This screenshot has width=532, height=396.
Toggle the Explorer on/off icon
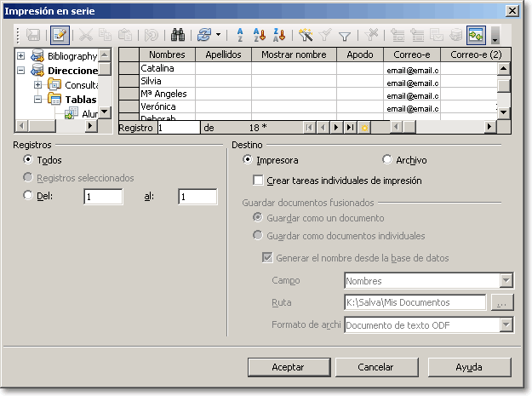pos(476,35)
